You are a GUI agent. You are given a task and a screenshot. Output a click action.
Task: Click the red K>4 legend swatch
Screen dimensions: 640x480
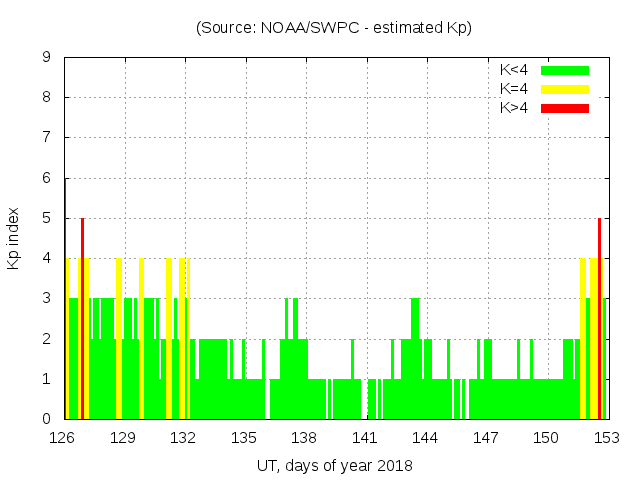tap(565, 108)
